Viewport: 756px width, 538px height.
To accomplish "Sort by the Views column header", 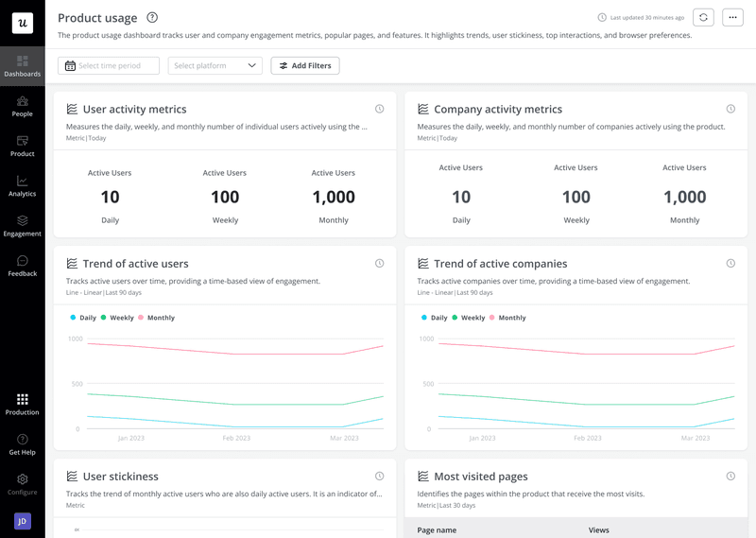I will [599, 530].
